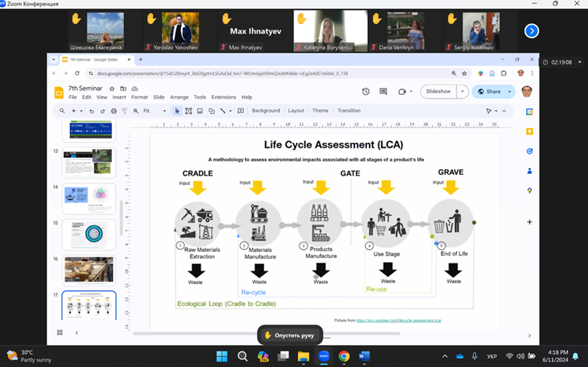Lower the raised hand with Опустить руку

pos(290,335)
